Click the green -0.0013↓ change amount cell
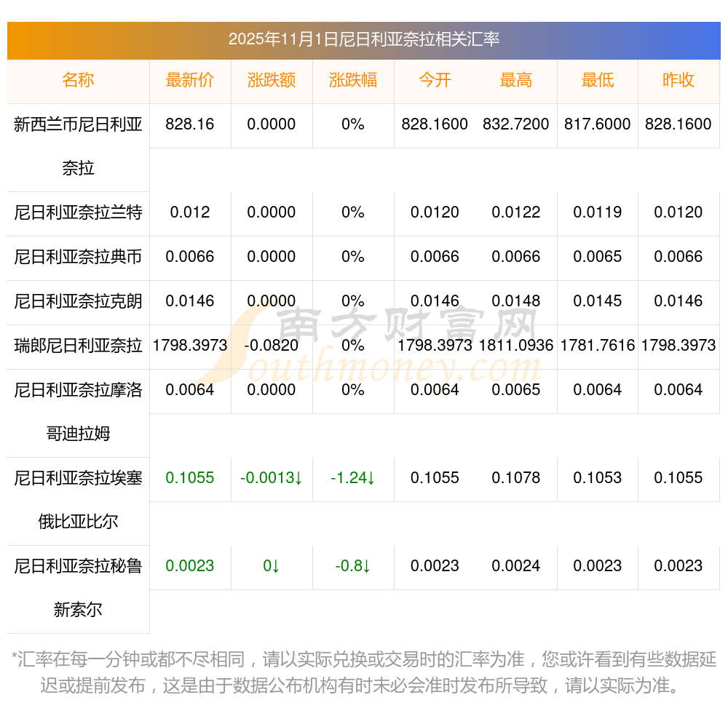 click(272, 478)
